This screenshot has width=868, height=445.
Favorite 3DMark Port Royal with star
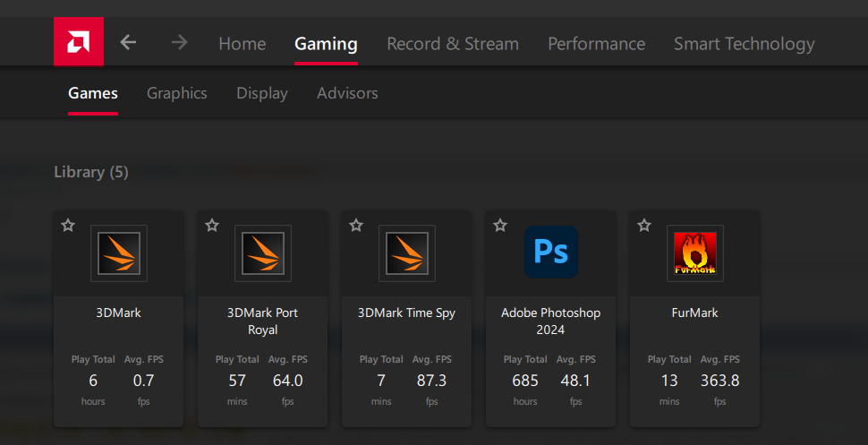(x=212, y=225)
